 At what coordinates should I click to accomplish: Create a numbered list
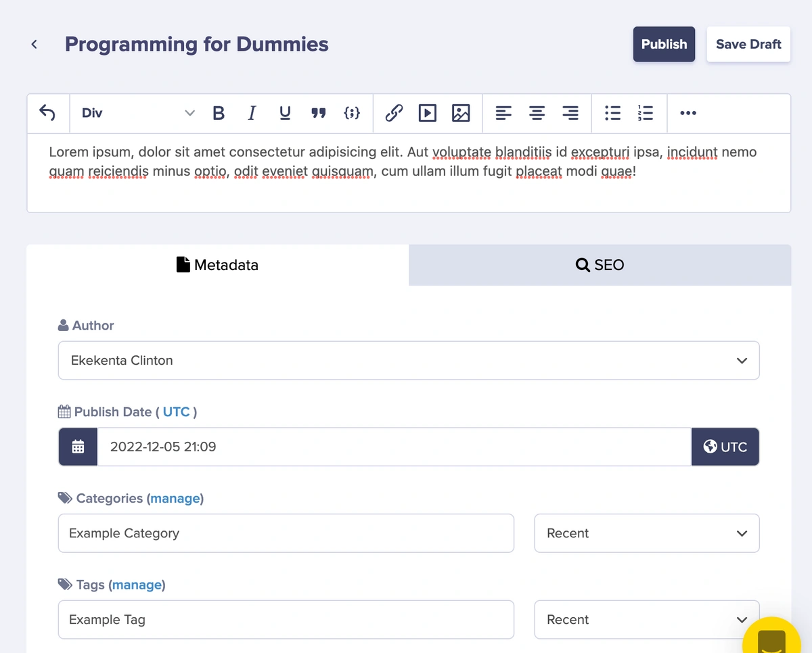[646, 113]
